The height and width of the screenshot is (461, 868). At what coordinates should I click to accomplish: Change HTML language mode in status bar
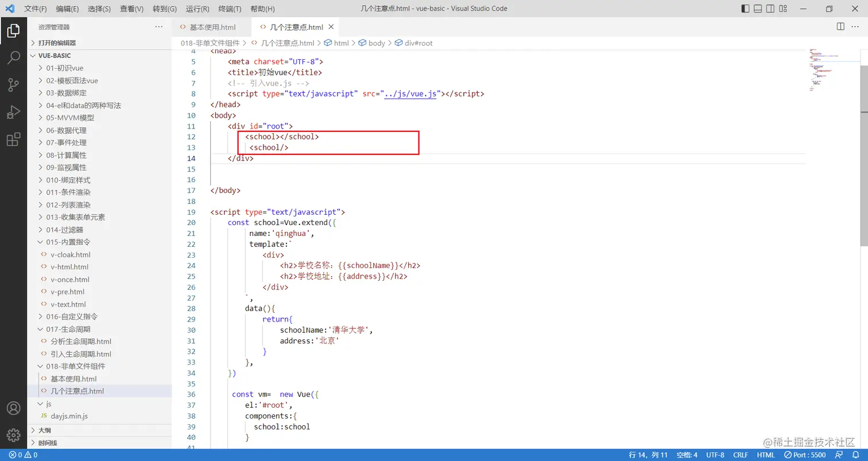(766, 455)
